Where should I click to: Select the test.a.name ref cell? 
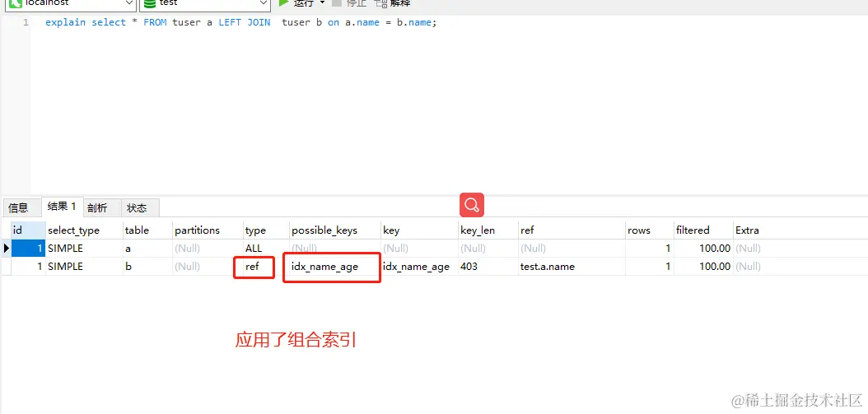click(x=572, y=266)
